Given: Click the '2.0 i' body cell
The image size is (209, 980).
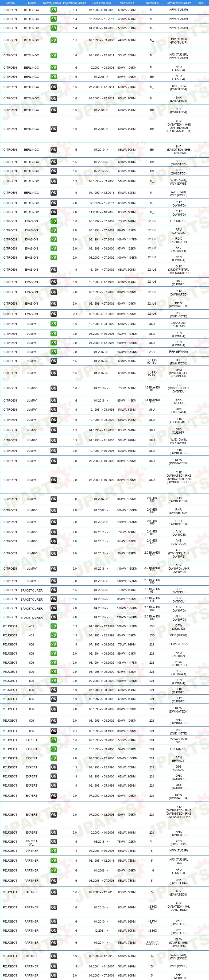Looking at the screenshot, I should (152, 352).
